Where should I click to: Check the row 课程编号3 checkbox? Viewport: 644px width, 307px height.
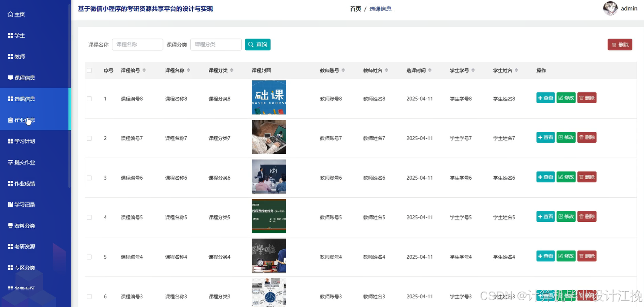click(x=89, y=297)
